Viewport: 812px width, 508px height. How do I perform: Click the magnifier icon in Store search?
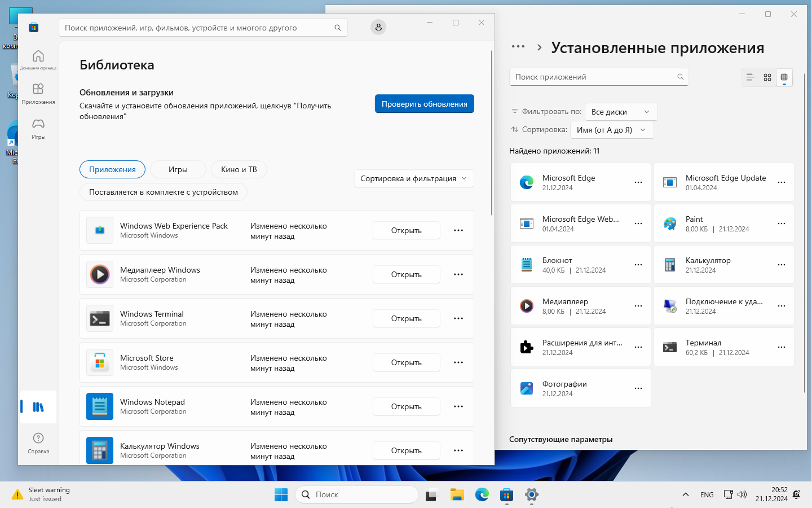338,28
